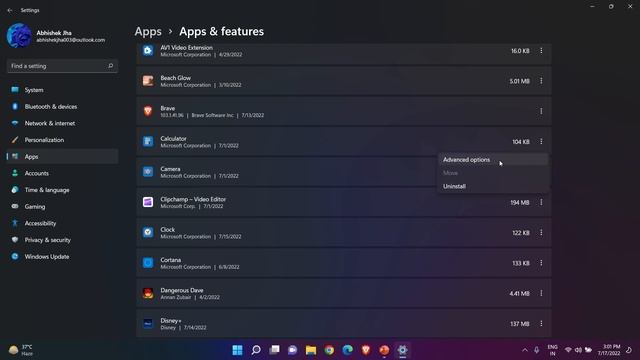Open the Windows Start button
Viewport: 640px width, 360px height.
(x=237, y=350)
